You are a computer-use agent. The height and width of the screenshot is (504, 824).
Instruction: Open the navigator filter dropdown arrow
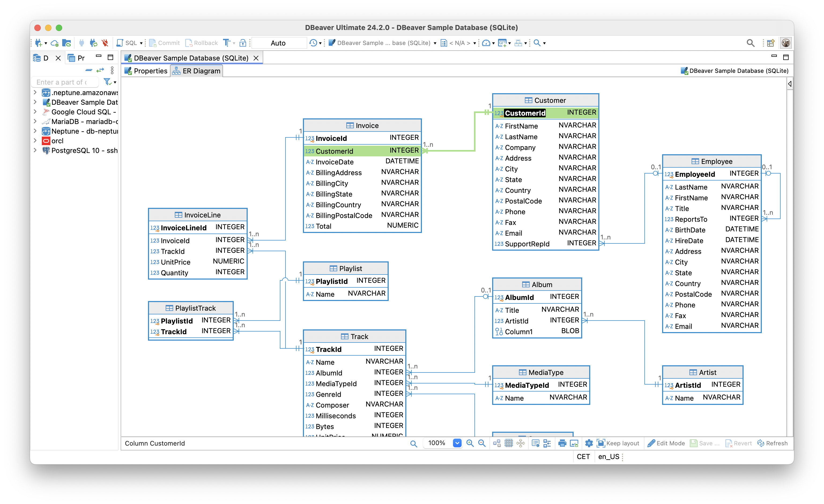point(115,82)
